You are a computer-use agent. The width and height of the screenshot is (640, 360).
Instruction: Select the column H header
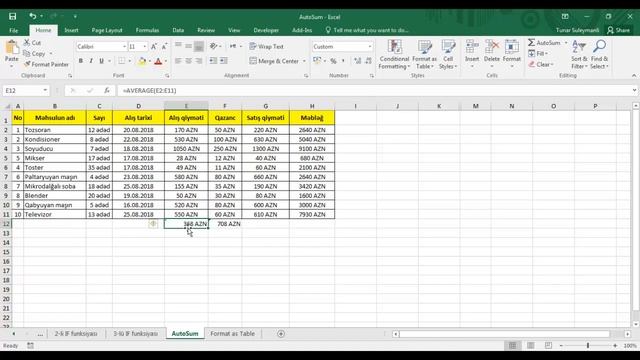click(x=312, y=106)
